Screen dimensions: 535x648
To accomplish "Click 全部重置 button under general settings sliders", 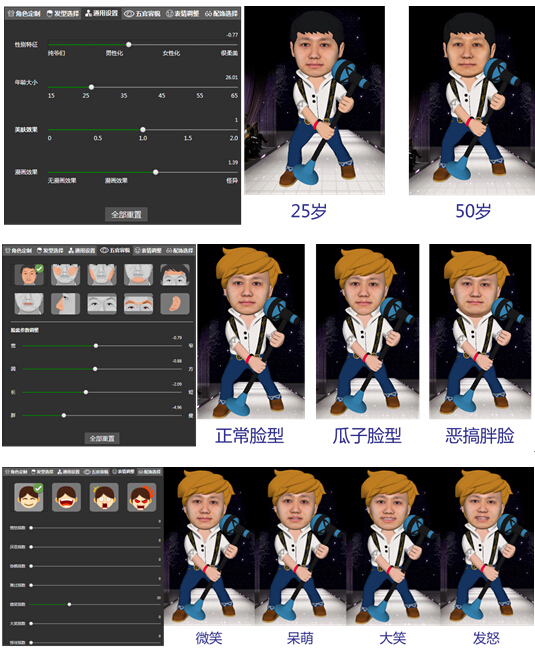I will pos(126,214).
